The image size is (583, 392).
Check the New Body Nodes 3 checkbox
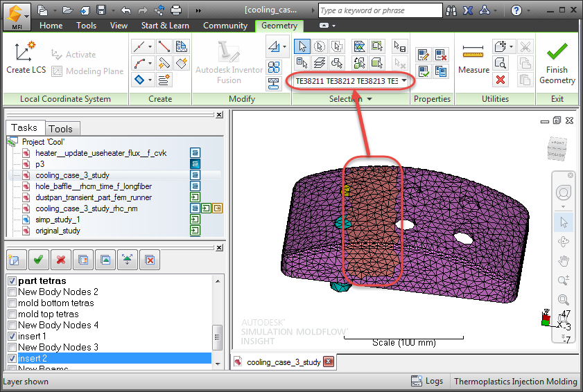click(12, 348)
